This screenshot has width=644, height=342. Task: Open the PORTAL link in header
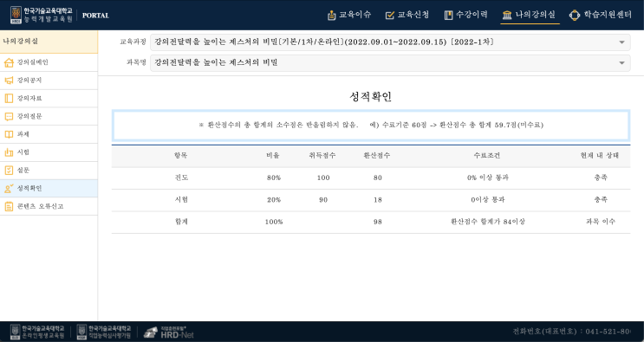pos(95,16)
